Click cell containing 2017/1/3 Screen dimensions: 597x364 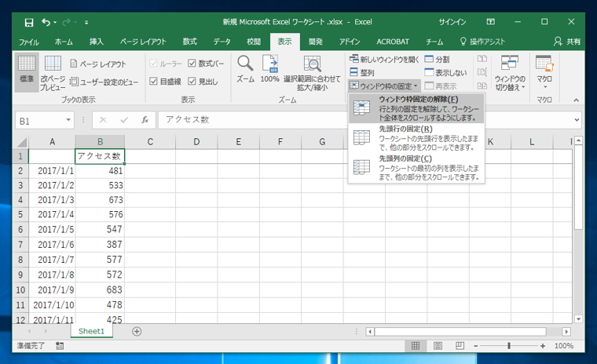click(52, 200)
